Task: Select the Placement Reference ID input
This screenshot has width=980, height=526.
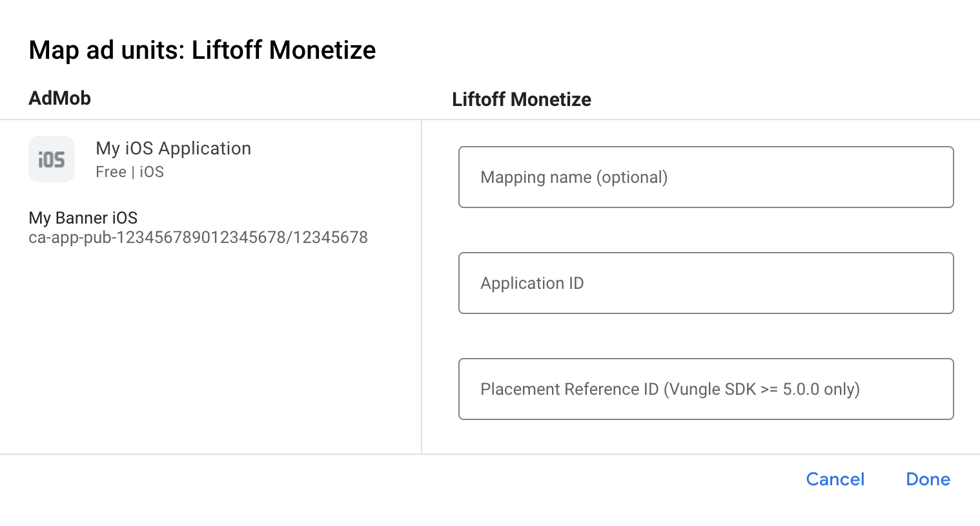Action: click(706, 389)
